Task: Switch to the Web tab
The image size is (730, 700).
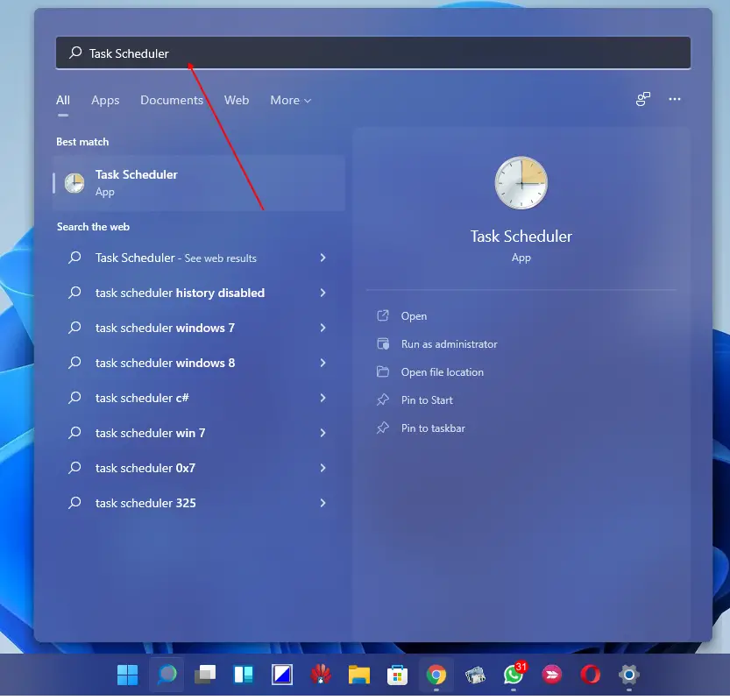Action: (x=237, y=100)
